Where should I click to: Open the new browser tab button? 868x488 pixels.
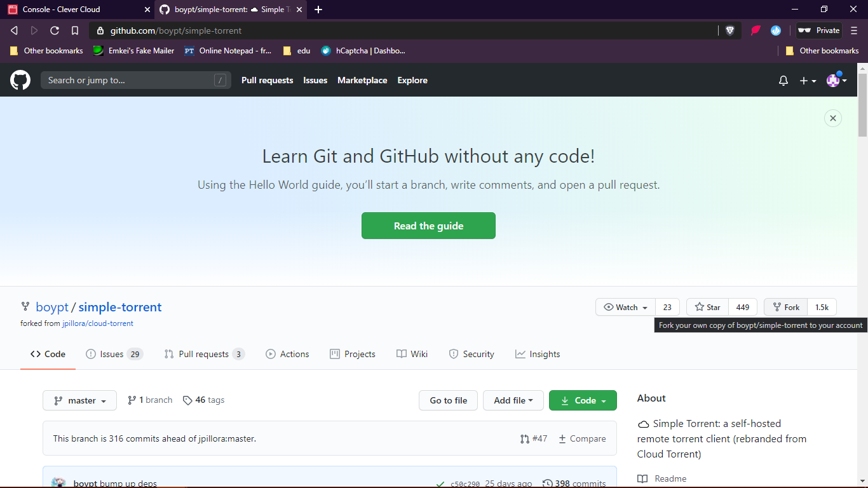click(x=318, y=10)
